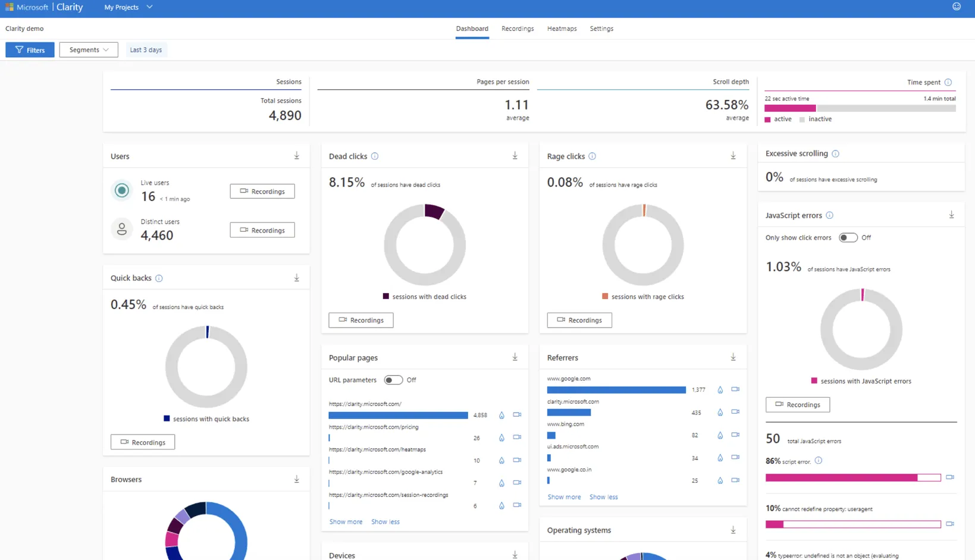This screenshot has height=560, width=975.
Task: Toggle URL parameters switch
Action: coord(393,380)
